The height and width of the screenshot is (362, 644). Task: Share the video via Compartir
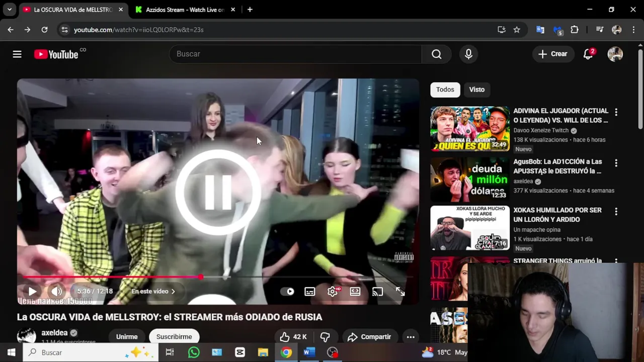tap(369, 337)
